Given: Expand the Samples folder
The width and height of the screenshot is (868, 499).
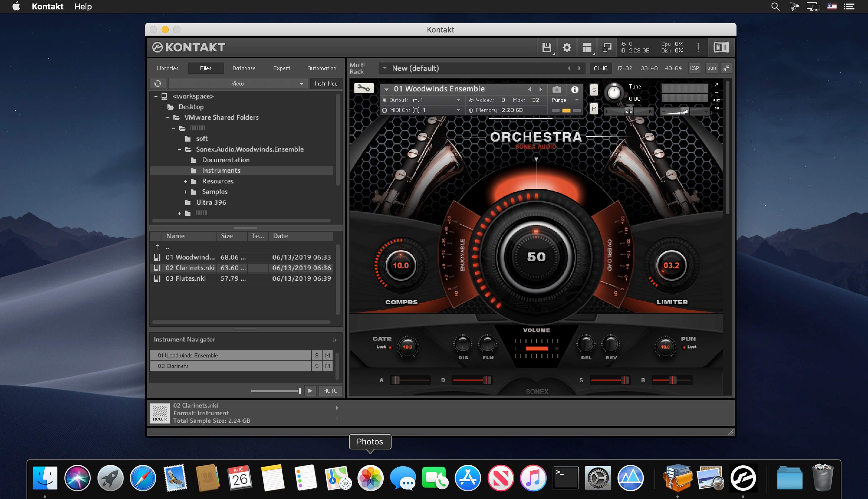Looking at the screenshot, I should pos(185,192).
